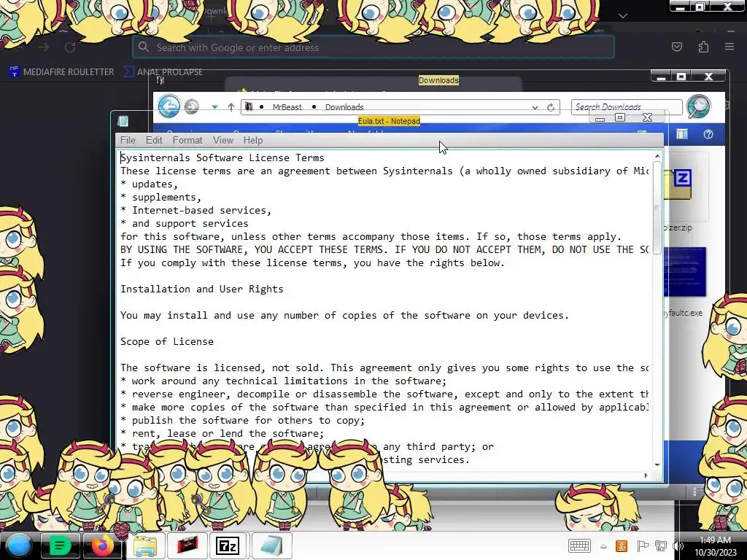Click Notepad vertical scrollbar up arrow
The height and width of the screenshot is (560, 747).
tap(657, 156)
